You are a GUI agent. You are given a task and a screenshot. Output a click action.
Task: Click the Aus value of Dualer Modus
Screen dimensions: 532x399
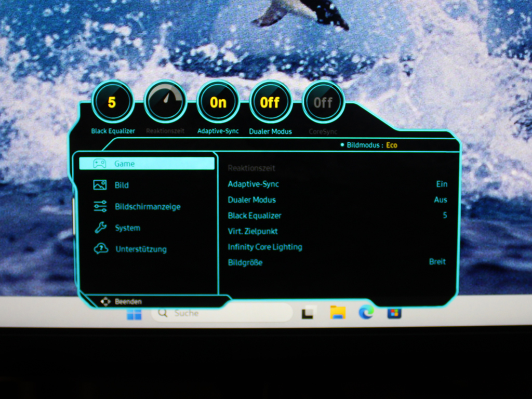441,200
